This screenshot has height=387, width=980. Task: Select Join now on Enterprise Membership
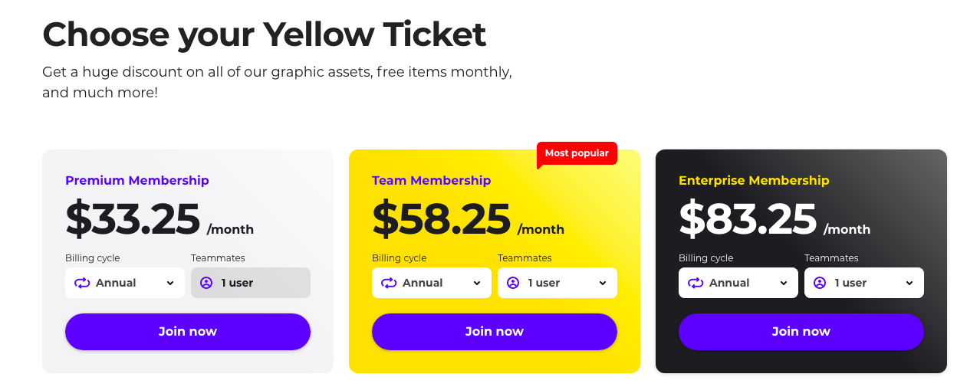coord(801,332)
